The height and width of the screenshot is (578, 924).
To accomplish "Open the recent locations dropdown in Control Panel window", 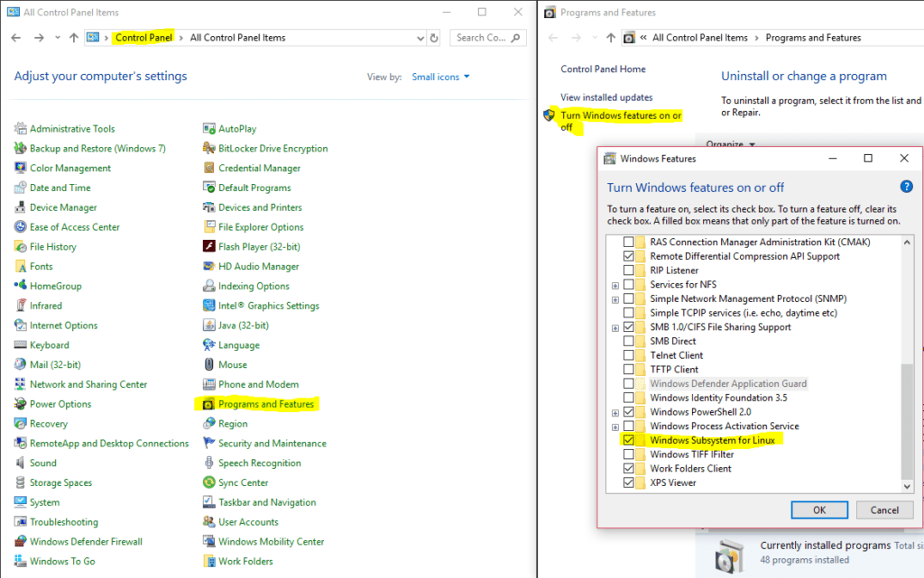I will click(57, 38).
